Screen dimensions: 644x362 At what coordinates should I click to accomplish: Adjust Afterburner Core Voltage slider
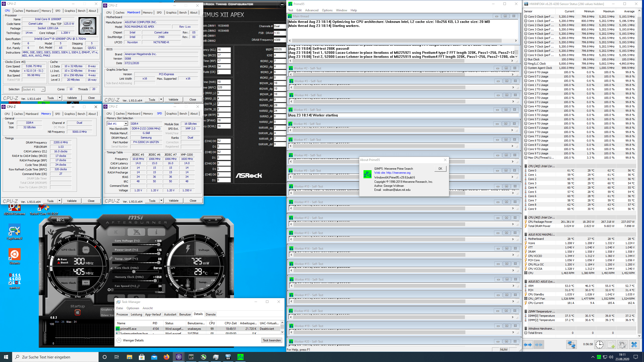(x=137, y=245)
